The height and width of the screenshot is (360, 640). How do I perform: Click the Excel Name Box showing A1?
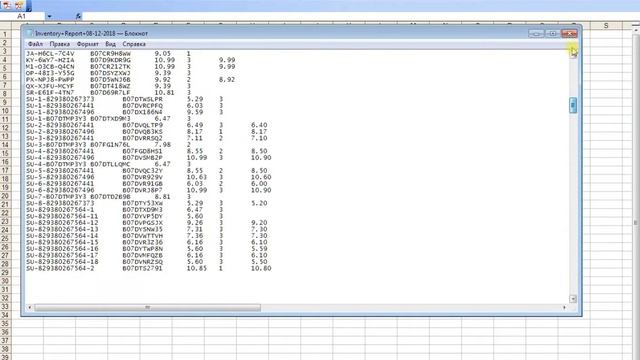(22, 16)
